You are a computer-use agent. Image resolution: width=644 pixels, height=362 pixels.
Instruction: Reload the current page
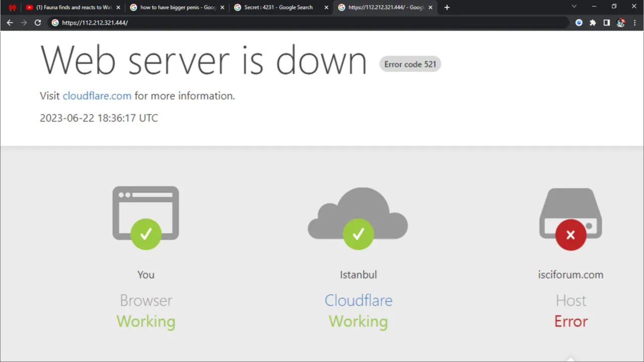pos(38,23)
